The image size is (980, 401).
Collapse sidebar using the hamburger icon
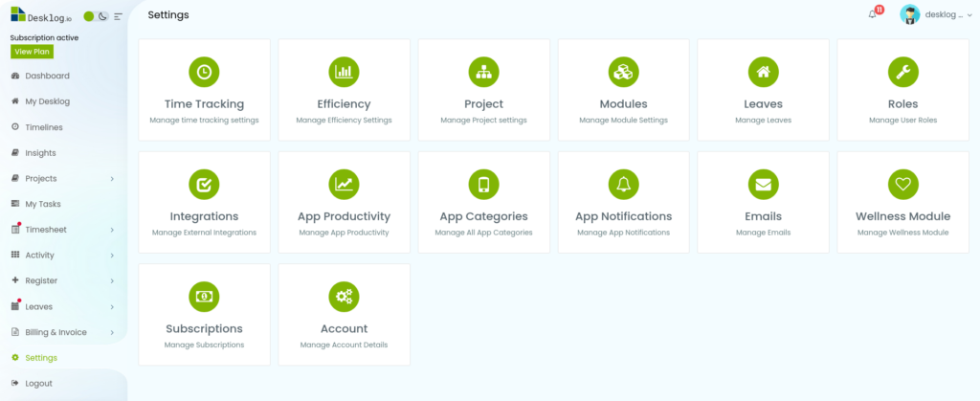(x=118, y=16)
